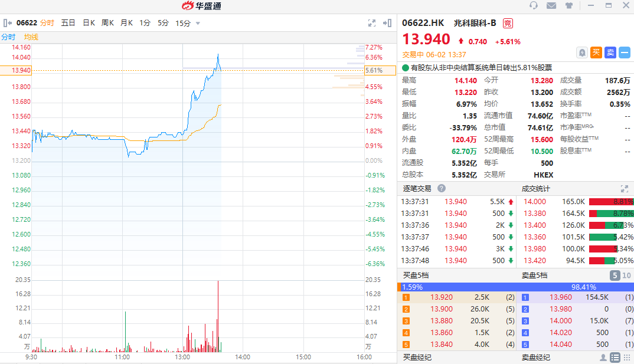This screenshot has width=634, height=364.
Task: Click the tallest red volume bar after 13:00
Action: [x=218, y=316]
